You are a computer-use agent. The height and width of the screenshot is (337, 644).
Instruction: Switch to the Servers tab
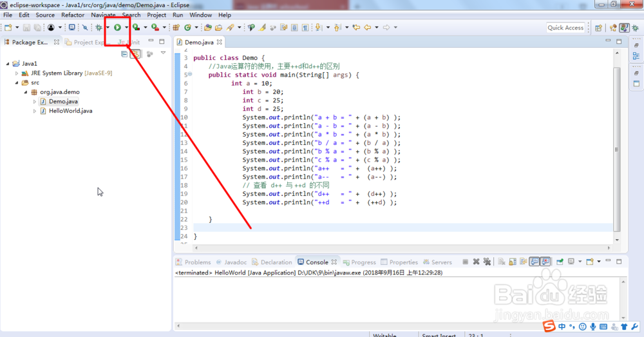(x=437, y=262)
